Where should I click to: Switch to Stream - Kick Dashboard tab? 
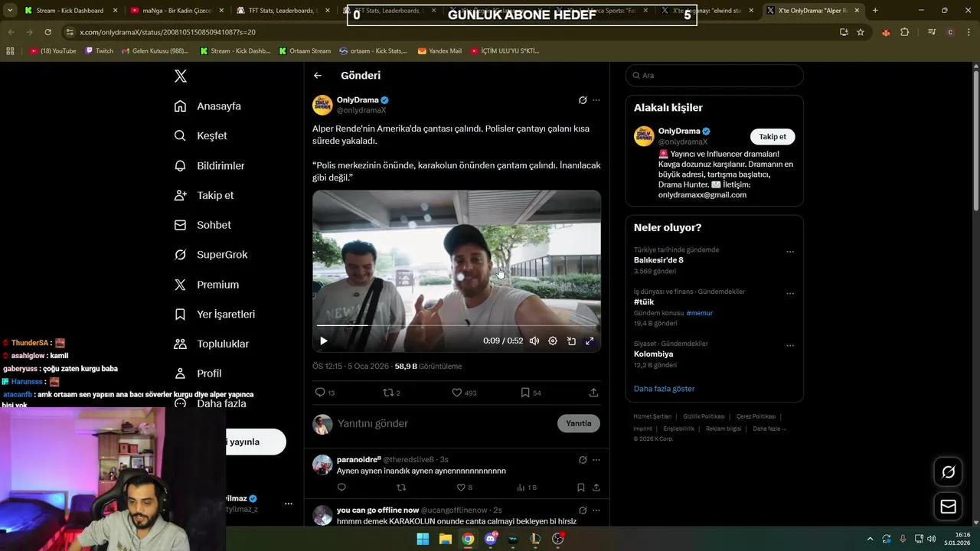click(70, 11)
